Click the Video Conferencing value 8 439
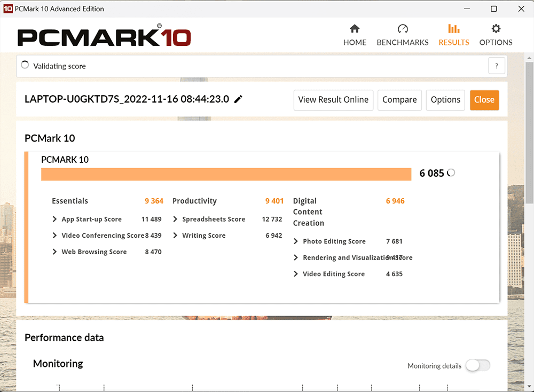This screenshot has height=392, width=534. (153, 236)
